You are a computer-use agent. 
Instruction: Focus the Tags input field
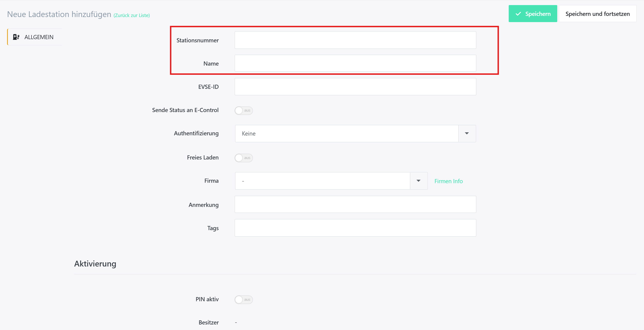pos(355,228)
